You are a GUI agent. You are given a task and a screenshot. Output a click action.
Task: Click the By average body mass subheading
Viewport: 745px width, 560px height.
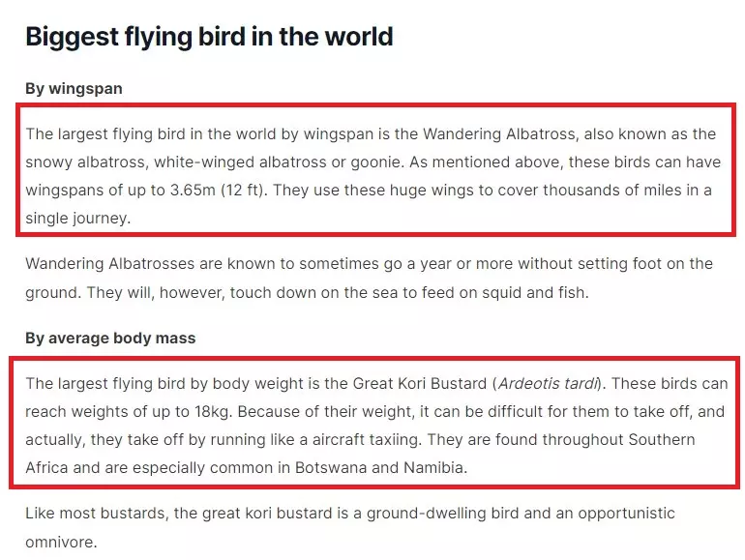click(x=110, y=339)
